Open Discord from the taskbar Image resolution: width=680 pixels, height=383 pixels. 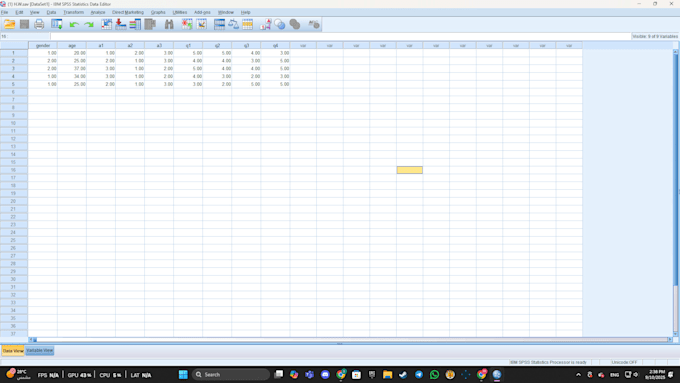tap(325, 374)
